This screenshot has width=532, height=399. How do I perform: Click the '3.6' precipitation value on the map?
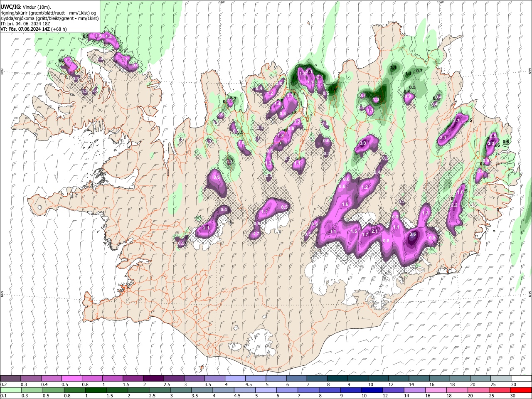(413, 234)
